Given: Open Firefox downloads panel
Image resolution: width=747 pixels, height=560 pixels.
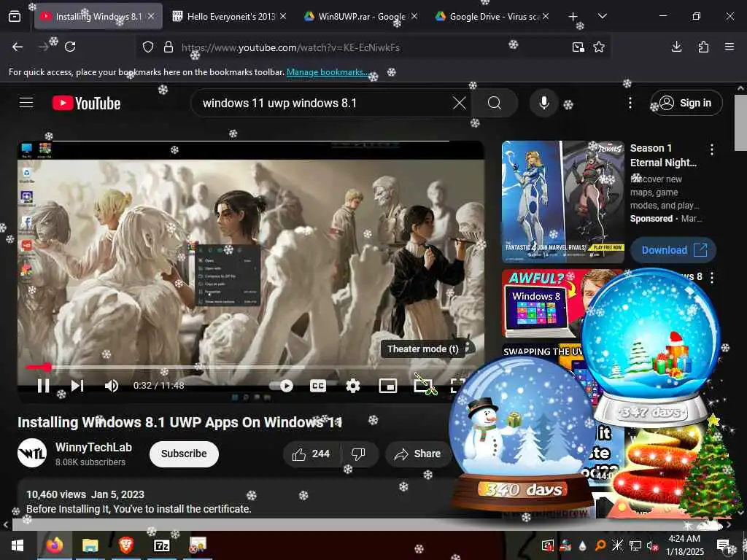Looking at the screenshot, I should pyautogui.click(x=676, y=47).
